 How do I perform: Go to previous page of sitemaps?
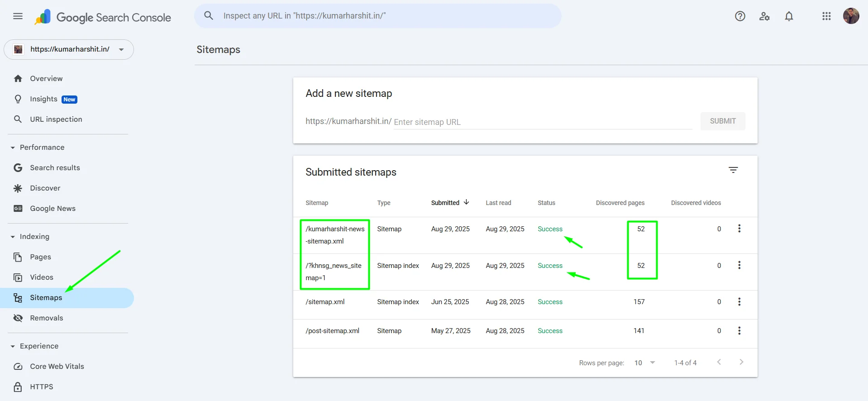pos(719,362)
